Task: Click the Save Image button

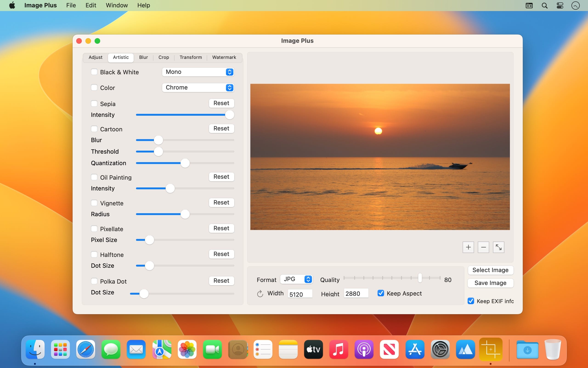Action: pos(490,283)
